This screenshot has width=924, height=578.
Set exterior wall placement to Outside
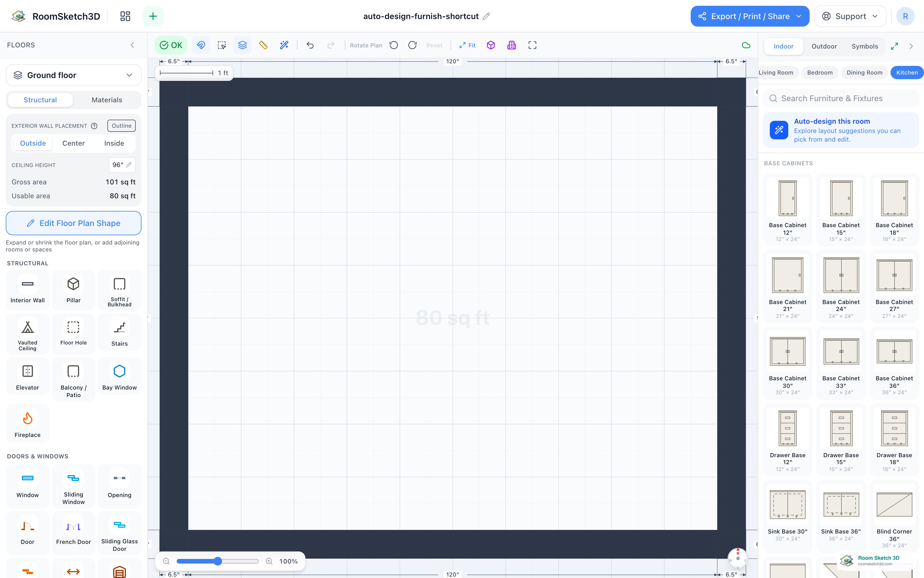(x=33, y=143)
